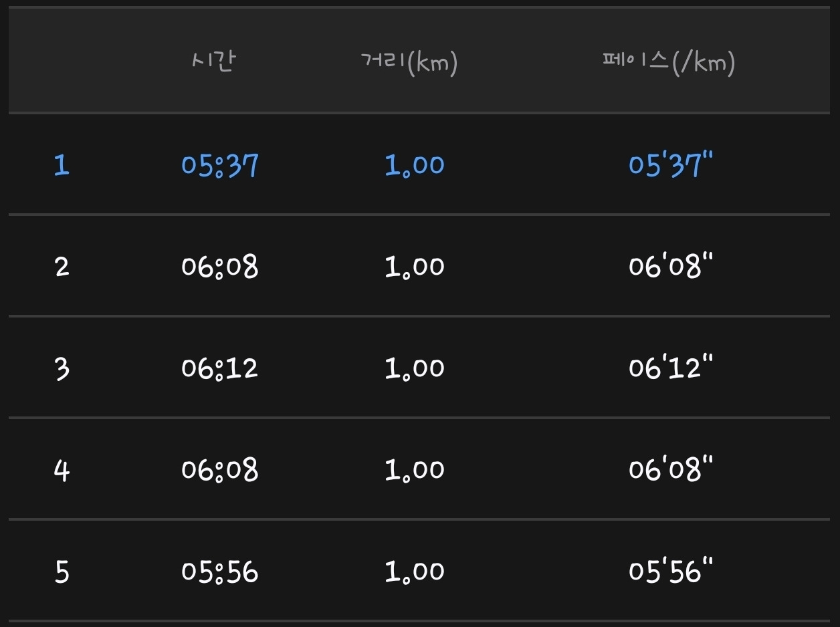Tap lap 1 distance in blue

(x=415, y=164)
